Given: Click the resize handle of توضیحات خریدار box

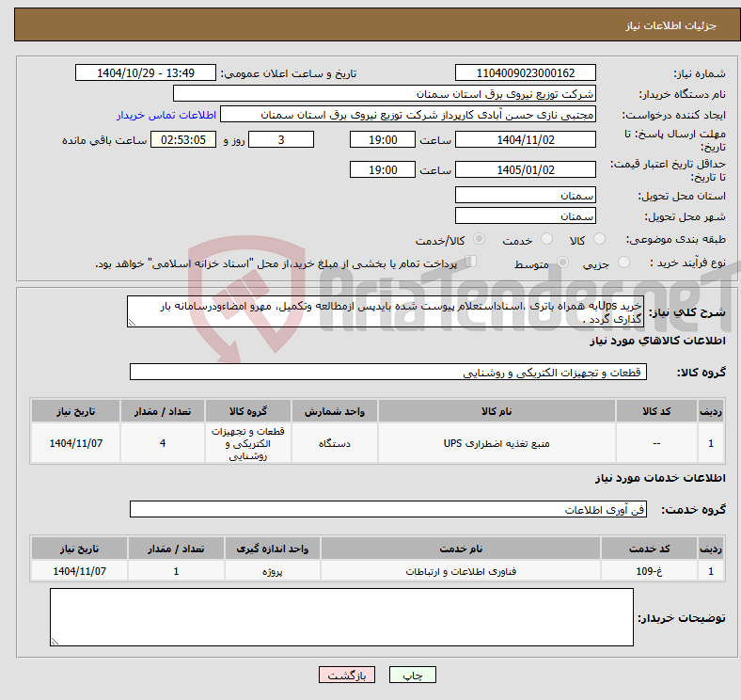Looking at the screenshot, I should click(x=55, y=642).
